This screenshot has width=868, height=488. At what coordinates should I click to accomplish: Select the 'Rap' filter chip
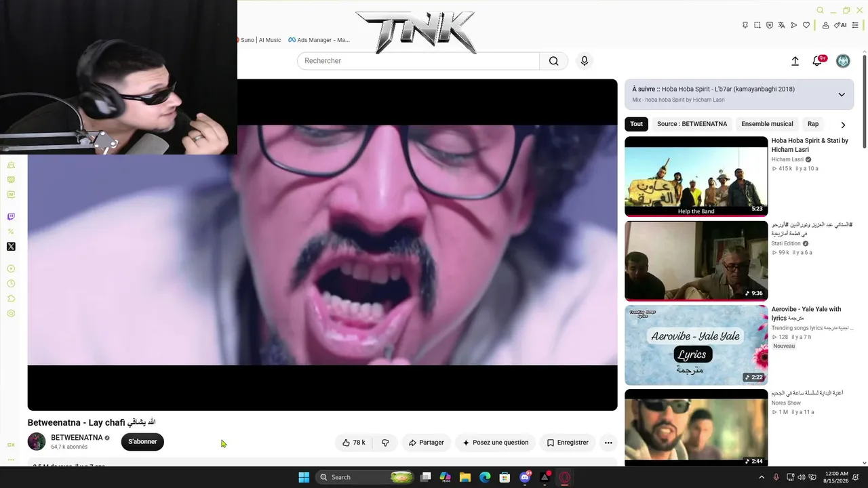pos(813,124)
